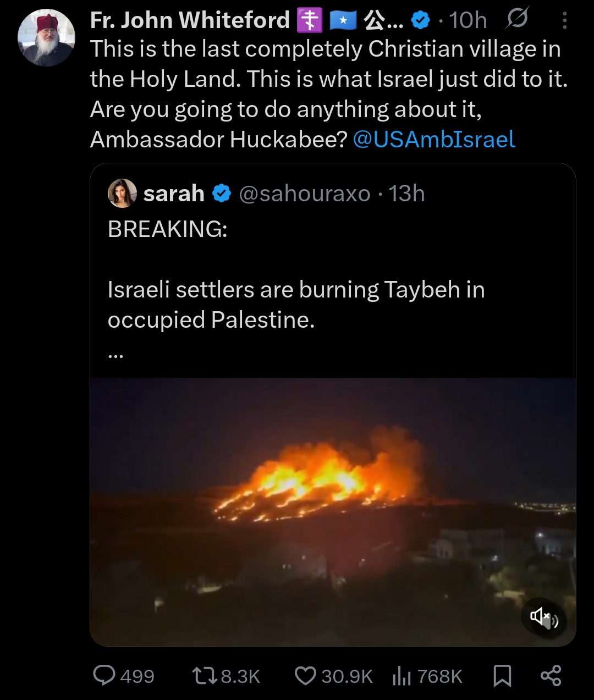The image size is (594, 700).
Task: Unmute the video with speaker icon
Action: (543, 617)
